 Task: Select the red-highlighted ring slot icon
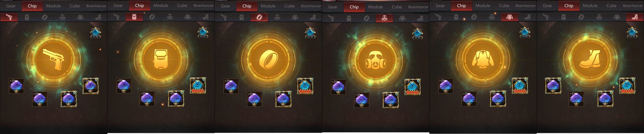click(x=259, y=17)
